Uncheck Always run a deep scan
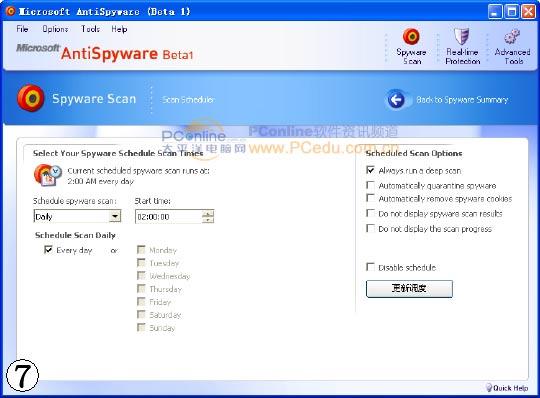 (371, 170)
